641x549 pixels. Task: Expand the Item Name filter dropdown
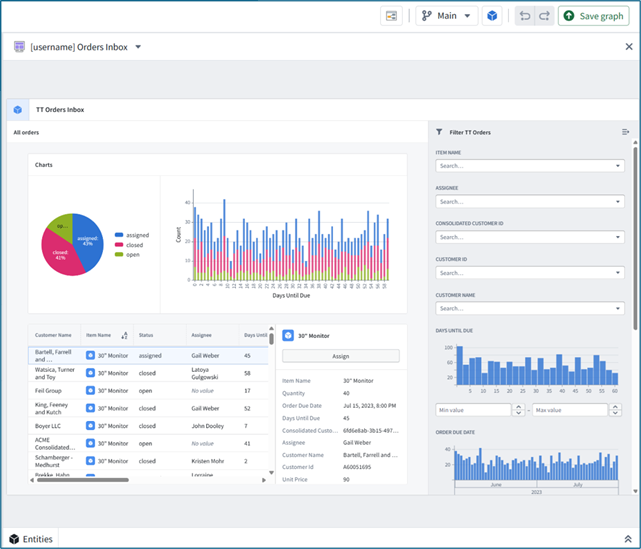point(618,166)
